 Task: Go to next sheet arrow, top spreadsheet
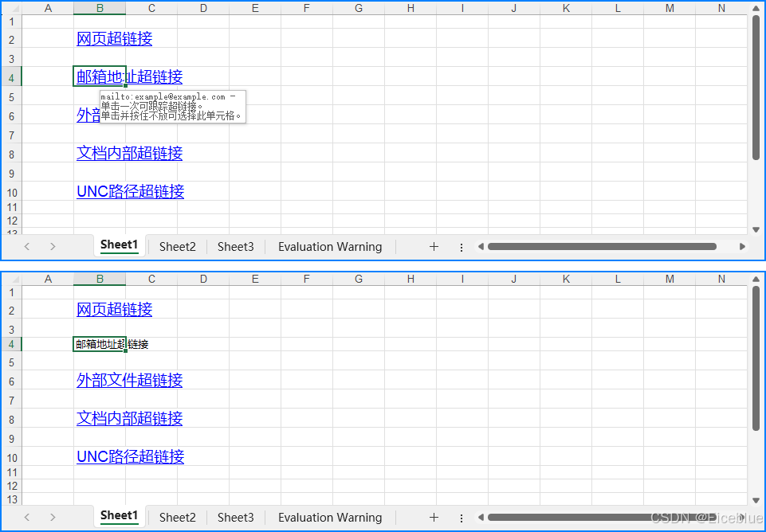coord(53,246)
